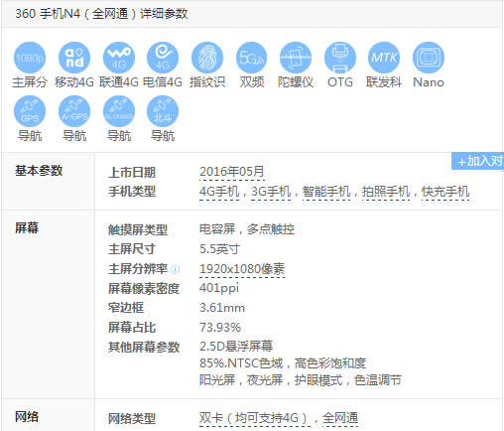The image size is (504, 431).
Task: Click the 1080p 主屏分 icon
Action: tap(30, 58)
